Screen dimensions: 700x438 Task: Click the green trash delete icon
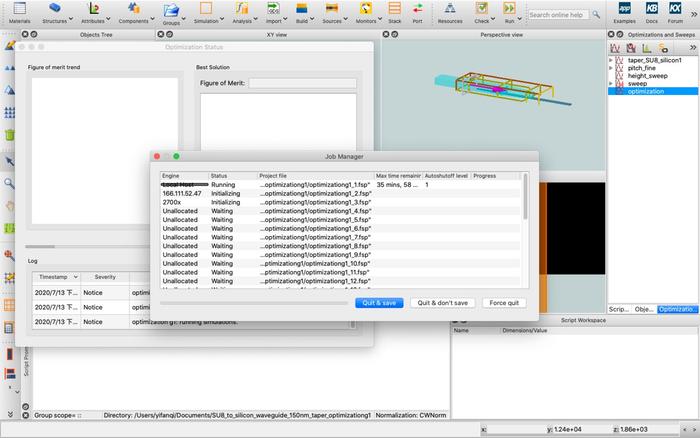9,134
